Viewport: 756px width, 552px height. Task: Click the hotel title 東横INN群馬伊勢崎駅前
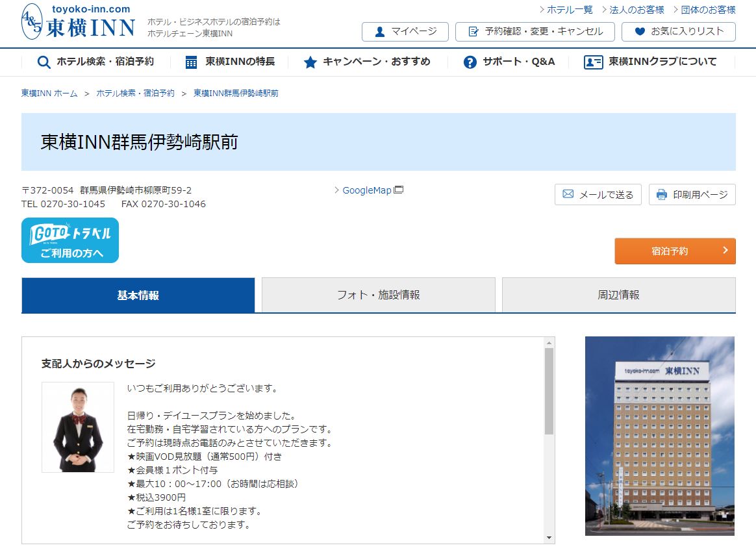[x=140, y=142]
